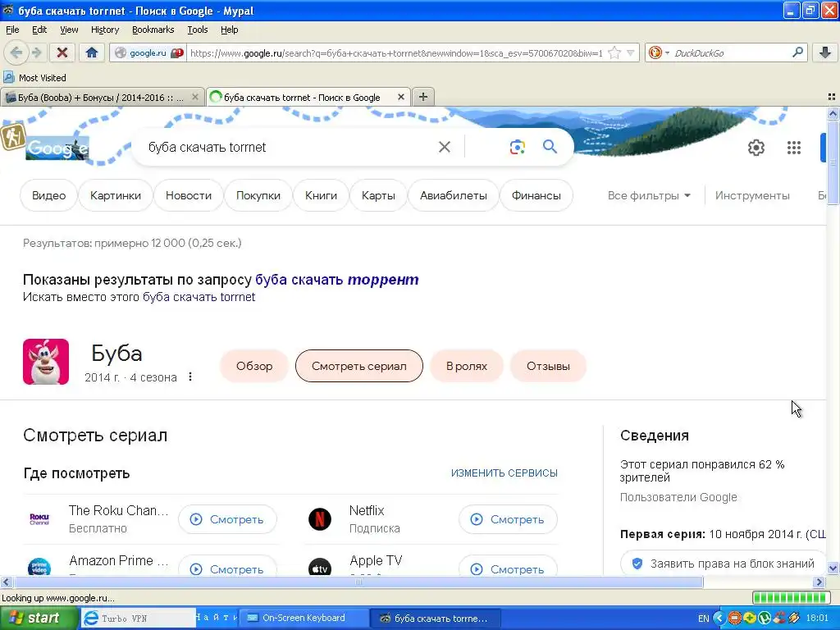Switch to the Буба (Booba) + Бонусы tab

point(102,98)
